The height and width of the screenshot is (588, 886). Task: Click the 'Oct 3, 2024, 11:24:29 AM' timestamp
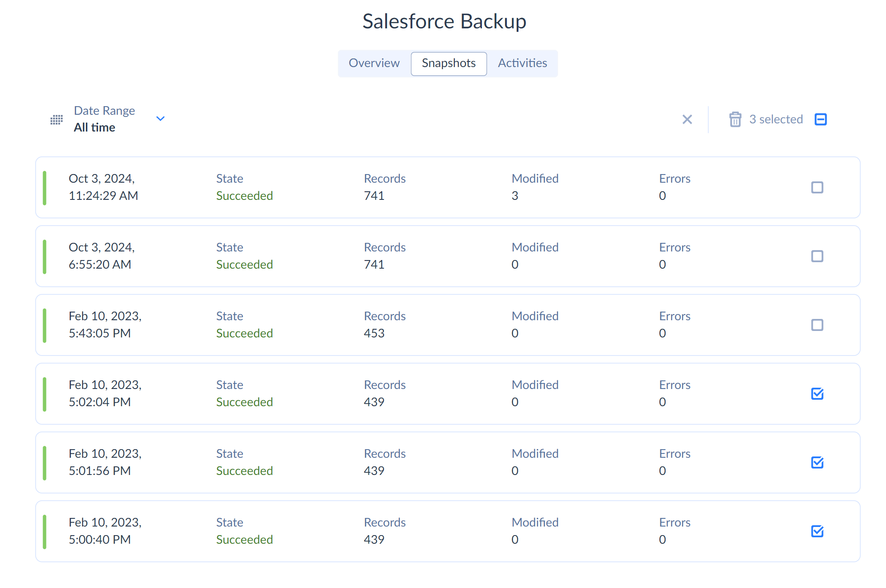pyautogui.click(x=103, y=187)
